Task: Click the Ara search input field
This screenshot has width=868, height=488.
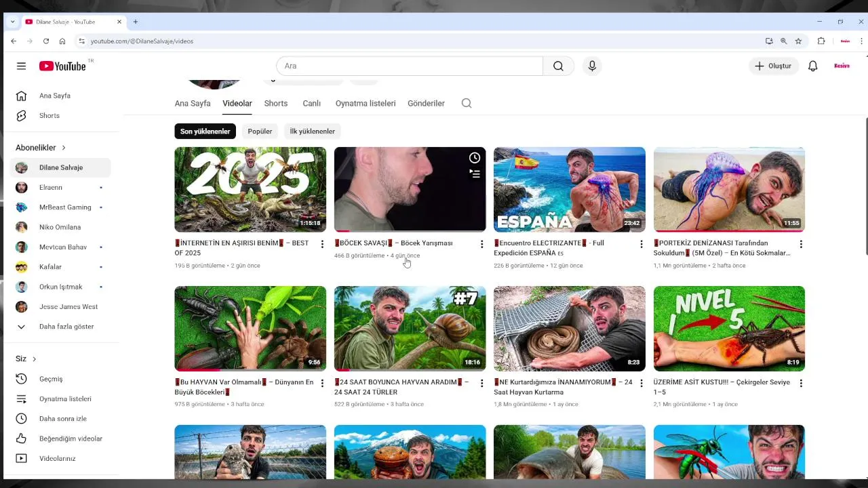Action: click(410, 66)
